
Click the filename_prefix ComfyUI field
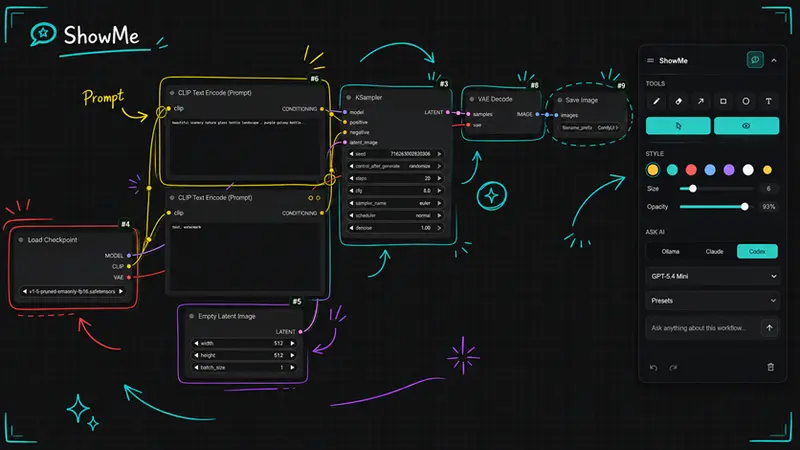click(589, 128)
